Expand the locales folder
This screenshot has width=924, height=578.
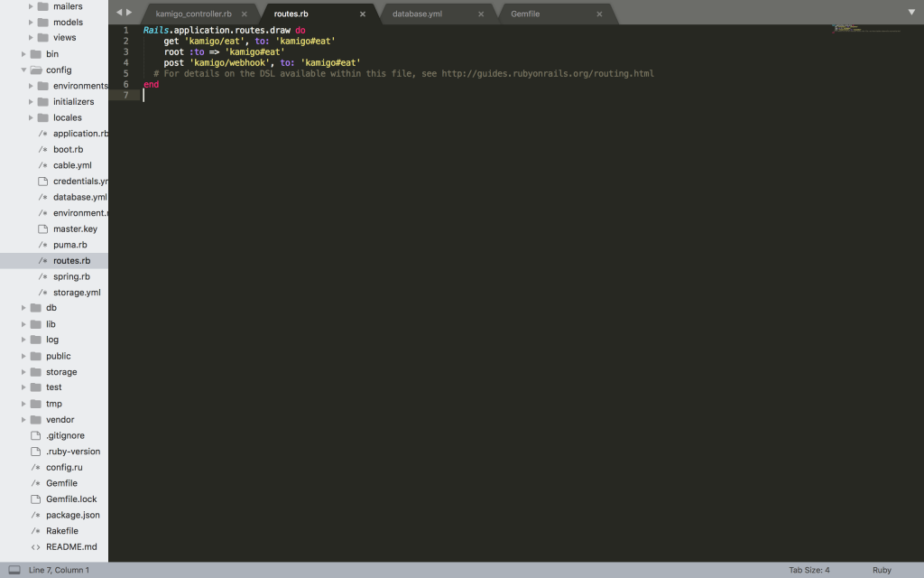coord(31,118)
